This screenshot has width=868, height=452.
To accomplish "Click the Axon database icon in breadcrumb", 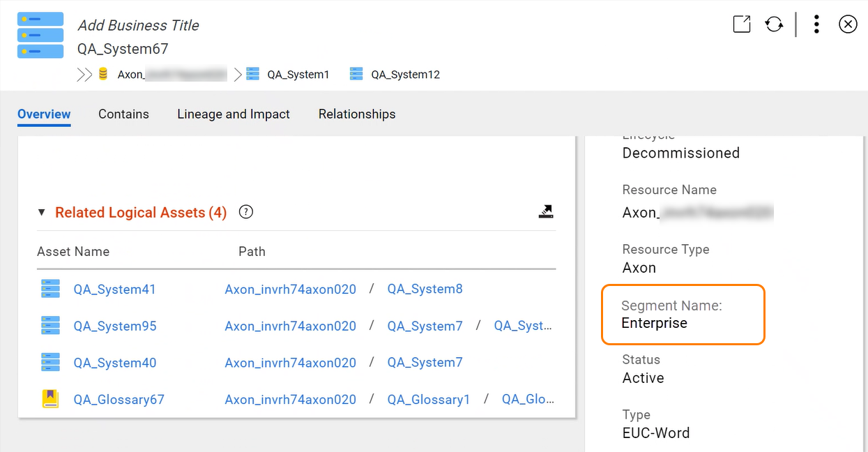I will tap(103, 74).
